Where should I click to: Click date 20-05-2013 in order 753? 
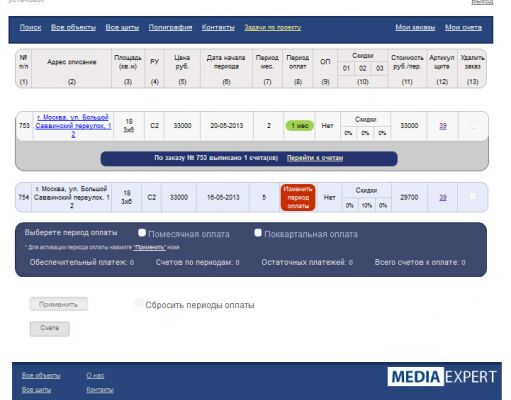227,126
